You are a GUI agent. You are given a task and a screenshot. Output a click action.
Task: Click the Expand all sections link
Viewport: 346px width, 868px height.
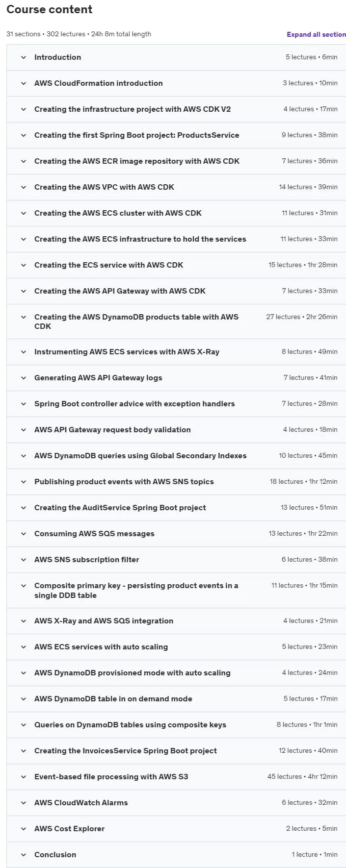click(317, 34)
